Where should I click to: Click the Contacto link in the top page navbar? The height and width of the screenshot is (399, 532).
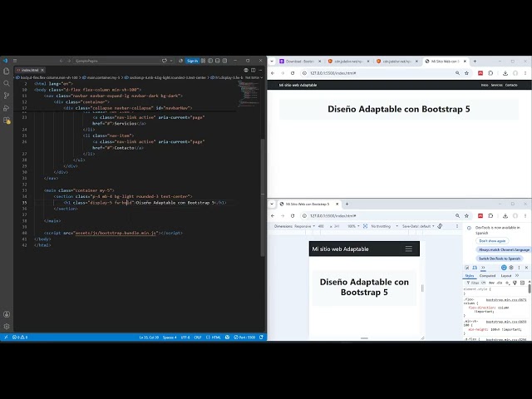point(511,85)
